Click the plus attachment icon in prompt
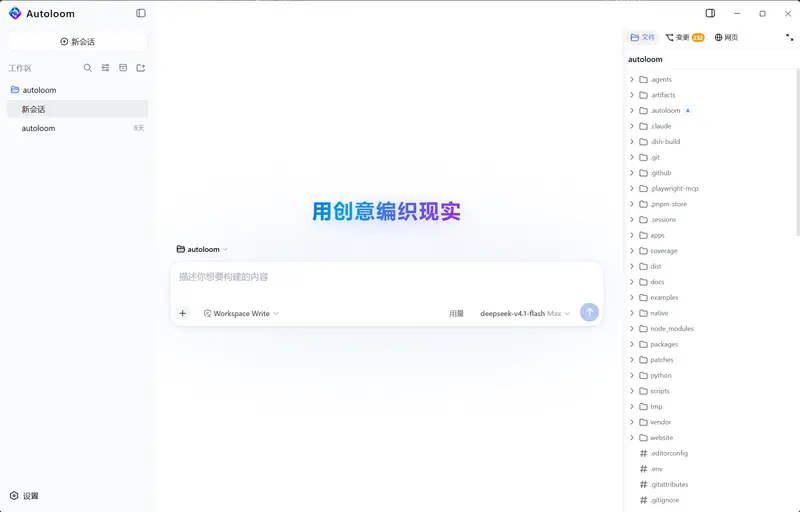Image resolution: width=800 pixels, height=512 pixels. pyautogui.click(x=183, y=313)
